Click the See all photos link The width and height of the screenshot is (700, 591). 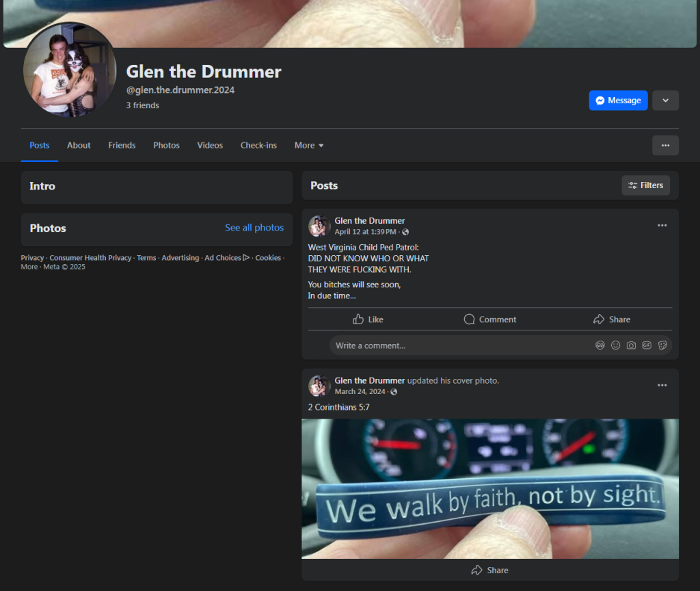click(x=254, y=228)
